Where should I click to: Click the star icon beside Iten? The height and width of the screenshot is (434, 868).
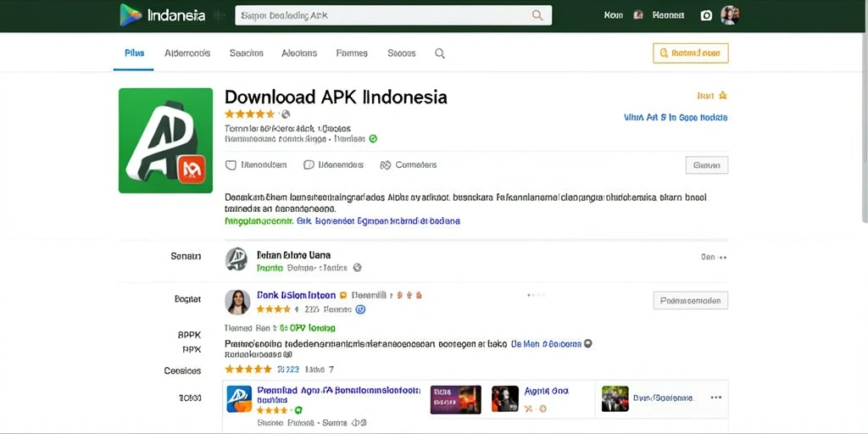(x=722, y=95)
